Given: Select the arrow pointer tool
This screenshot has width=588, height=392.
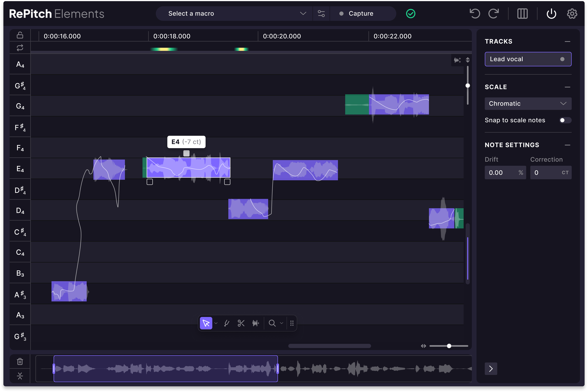Looking at the screenshot, I should coord(206,323).
